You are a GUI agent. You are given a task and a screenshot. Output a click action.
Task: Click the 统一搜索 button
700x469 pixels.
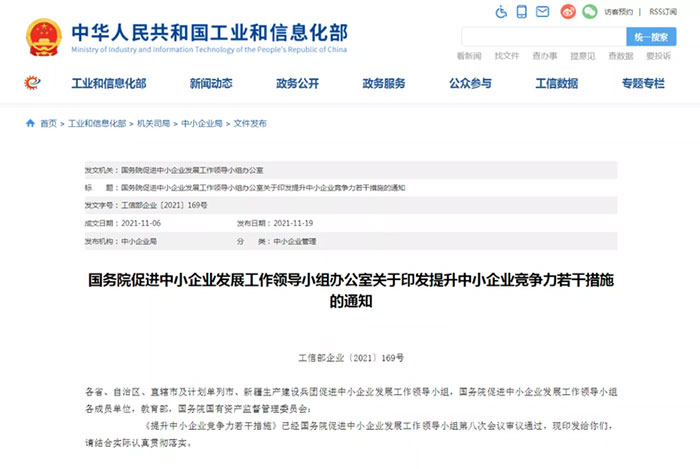pos(651,37)
